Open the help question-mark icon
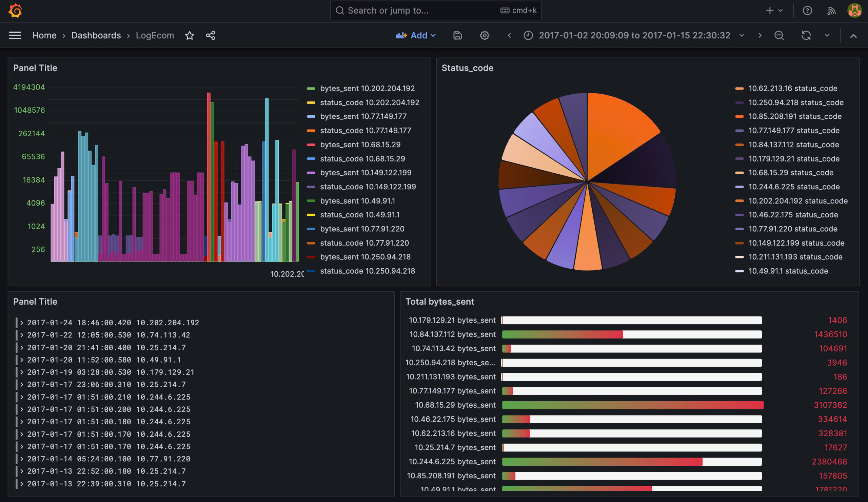Viewport: 868px width, 502px height. click(807, 10)
